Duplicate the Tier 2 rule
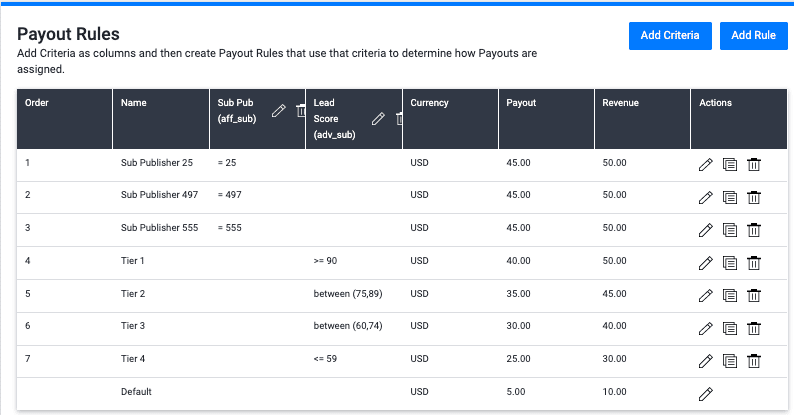 [730, 295]
